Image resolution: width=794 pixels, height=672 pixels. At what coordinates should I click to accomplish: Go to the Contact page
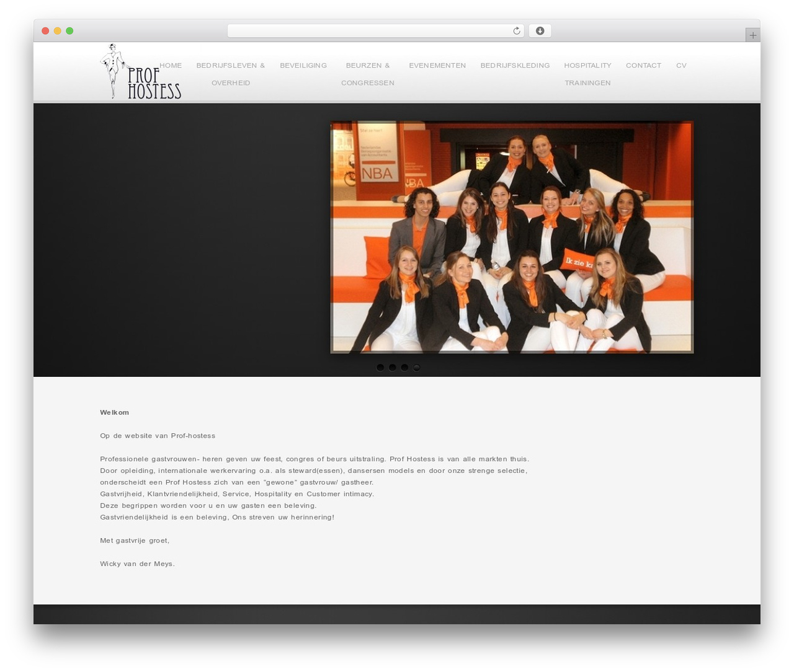click(643, 65)
